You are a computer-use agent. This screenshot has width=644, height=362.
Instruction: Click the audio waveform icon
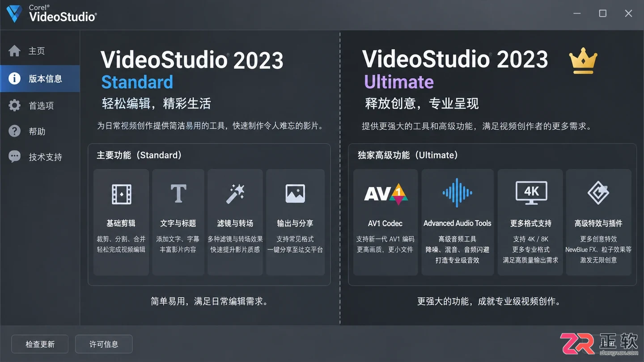[457, 193]
